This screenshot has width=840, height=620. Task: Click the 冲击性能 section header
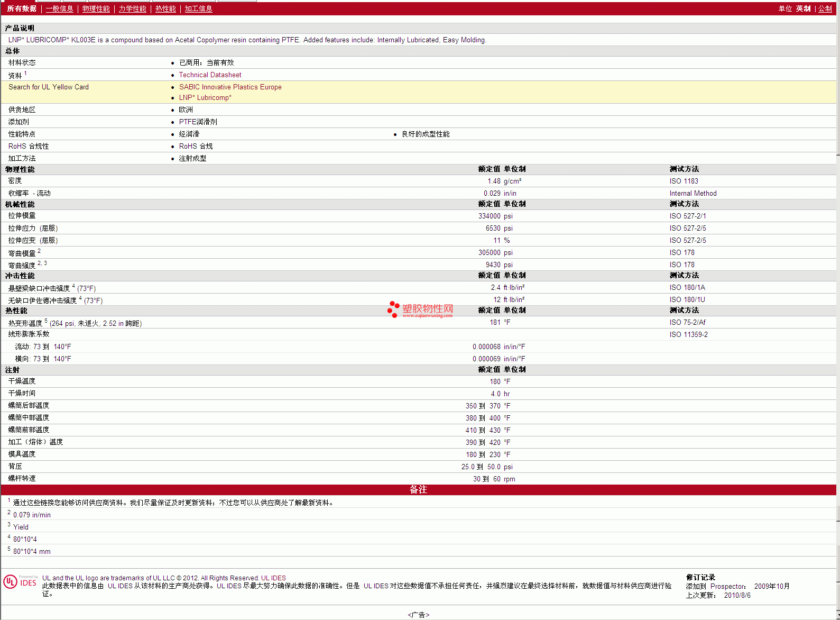tap(20, 276)
